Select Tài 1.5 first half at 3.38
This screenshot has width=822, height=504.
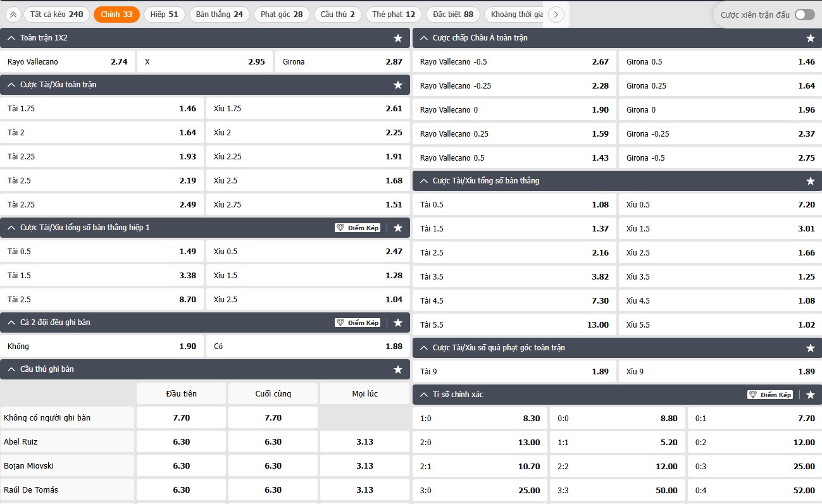click(x=102, y=276)
